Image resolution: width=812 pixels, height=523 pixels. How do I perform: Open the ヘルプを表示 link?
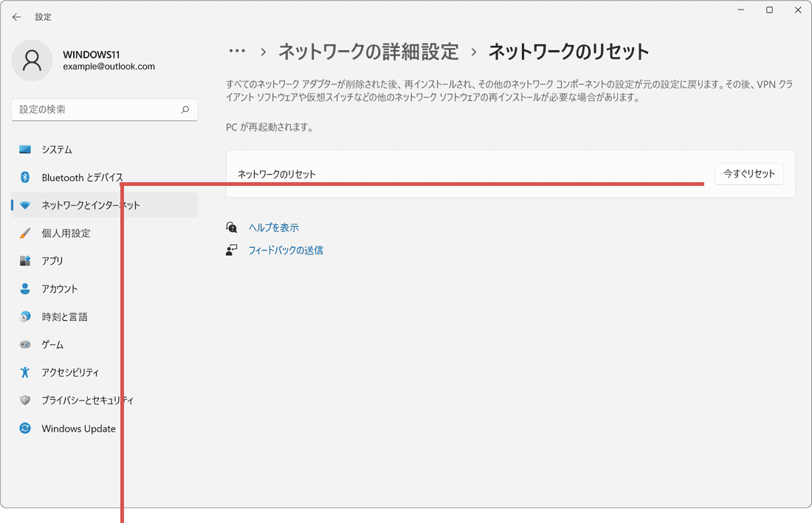pyautogui.click(x=274, y=227)
